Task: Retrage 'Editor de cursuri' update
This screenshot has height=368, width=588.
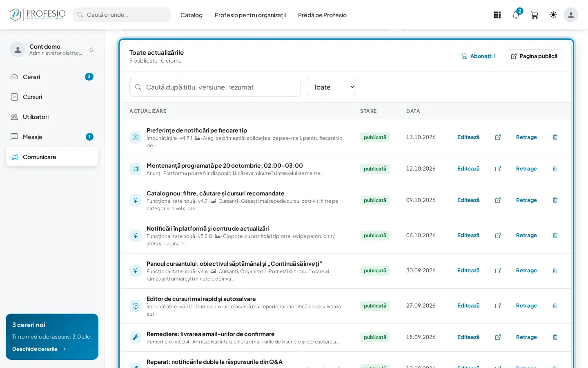Action: pyautogui.click(x=526, y=306)
